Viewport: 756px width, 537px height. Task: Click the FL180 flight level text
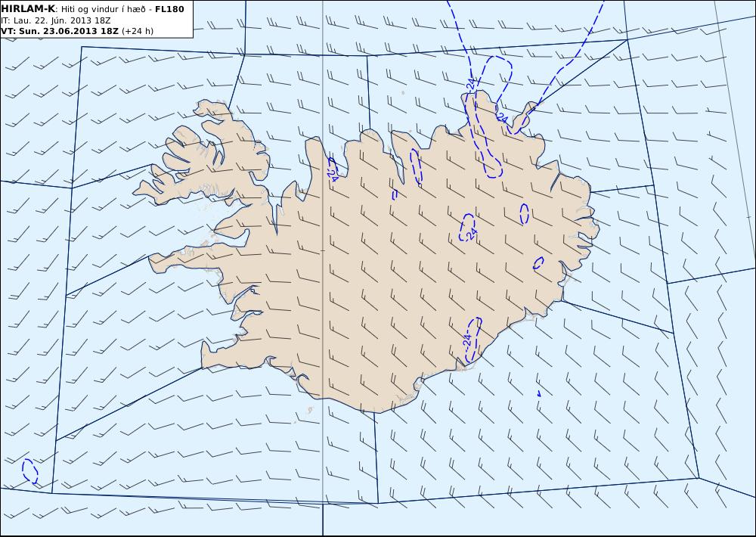point(169,9)
